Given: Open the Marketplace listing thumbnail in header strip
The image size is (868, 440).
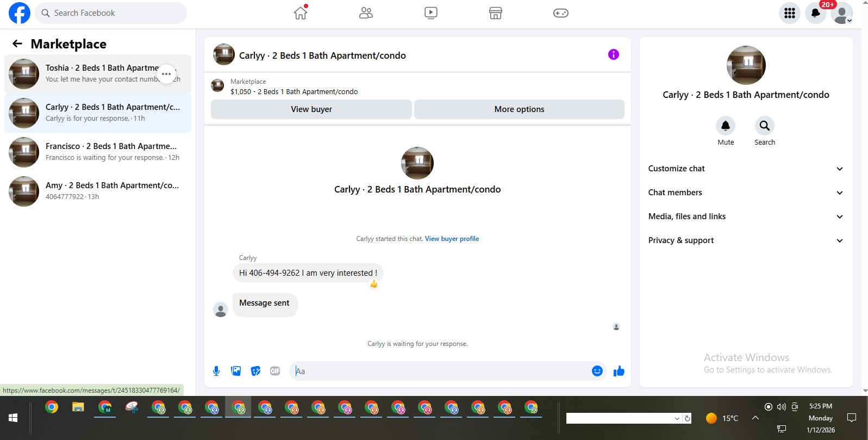Looking at the screenshot, I should [217, 85].
